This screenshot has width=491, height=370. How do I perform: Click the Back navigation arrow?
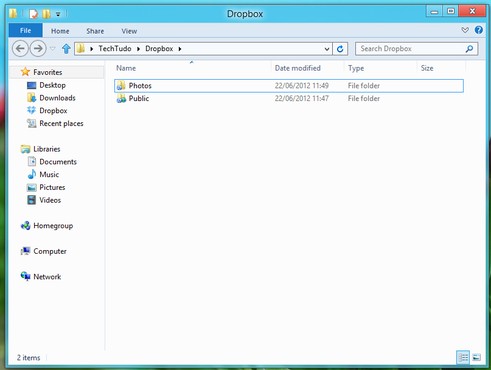pyautogui.click(x=20, y=49)
